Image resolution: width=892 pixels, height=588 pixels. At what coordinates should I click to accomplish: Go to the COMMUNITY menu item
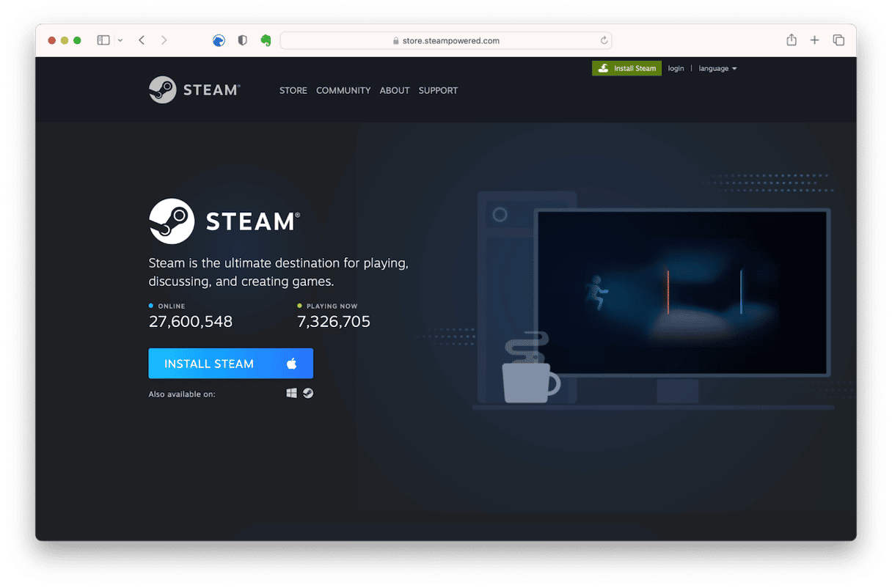[343, 90]
